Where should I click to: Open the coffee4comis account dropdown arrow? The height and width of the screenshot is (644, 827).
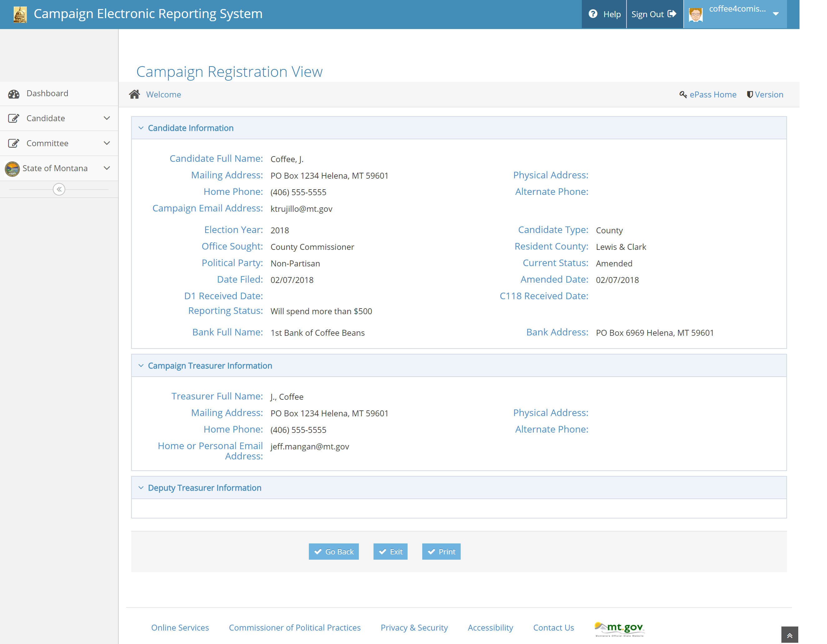tap(775, 14)
